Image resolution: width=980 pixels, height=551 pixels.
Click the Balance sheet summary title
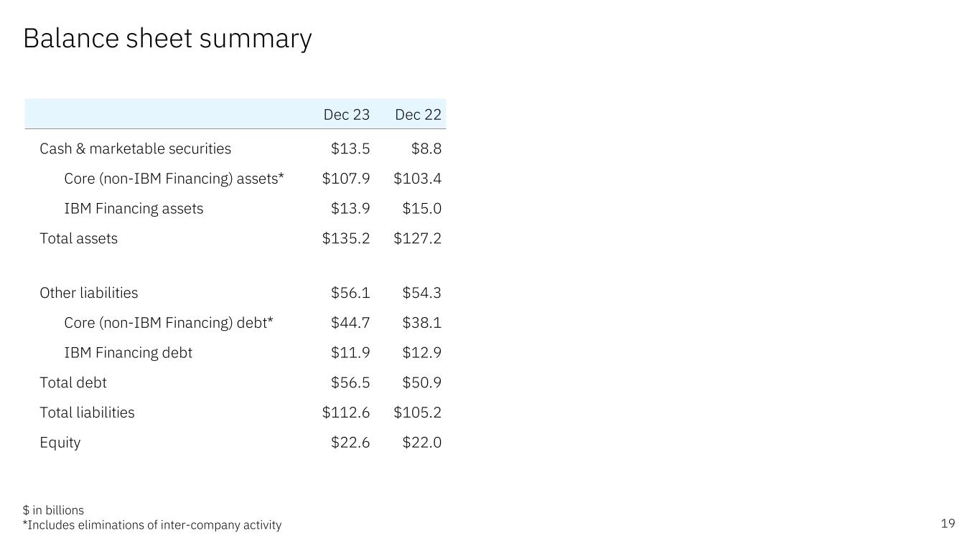point(167,39)
